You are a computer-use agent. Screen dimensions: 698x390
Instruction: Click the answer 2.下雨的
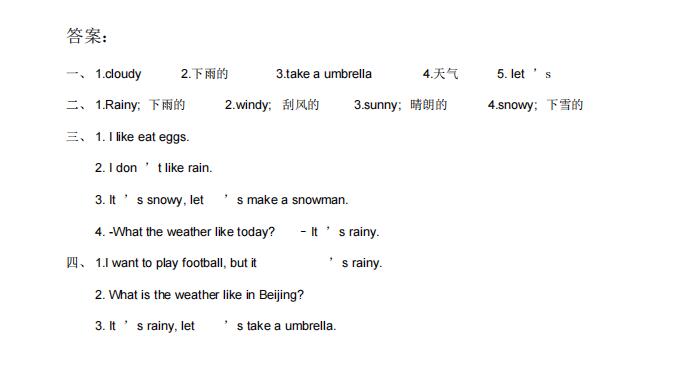pyautogui.click(x=204, y=73)
